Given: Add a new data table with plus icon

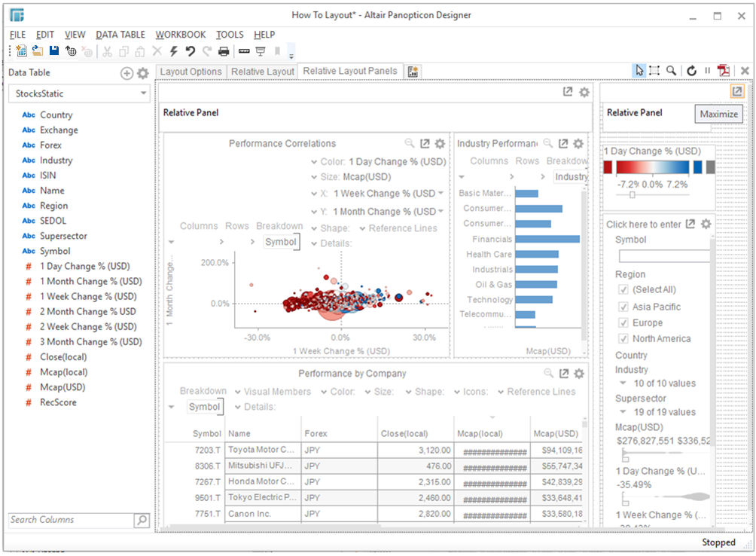Looking at the screenshot, I should coord(127,73).
